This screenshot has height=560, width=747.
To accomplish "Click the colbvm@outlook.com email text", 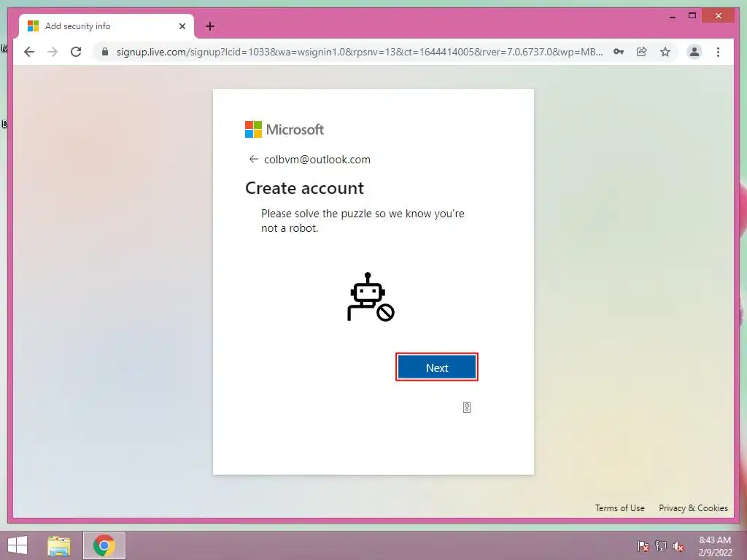I will pyautogui.click(x=317, y=160).
